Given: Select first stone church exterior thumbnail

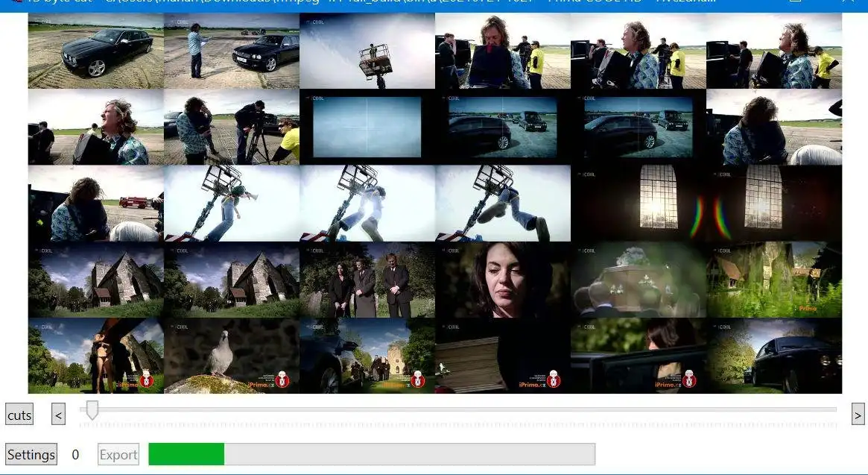Looking at the screenshot, I should point(96,280).
